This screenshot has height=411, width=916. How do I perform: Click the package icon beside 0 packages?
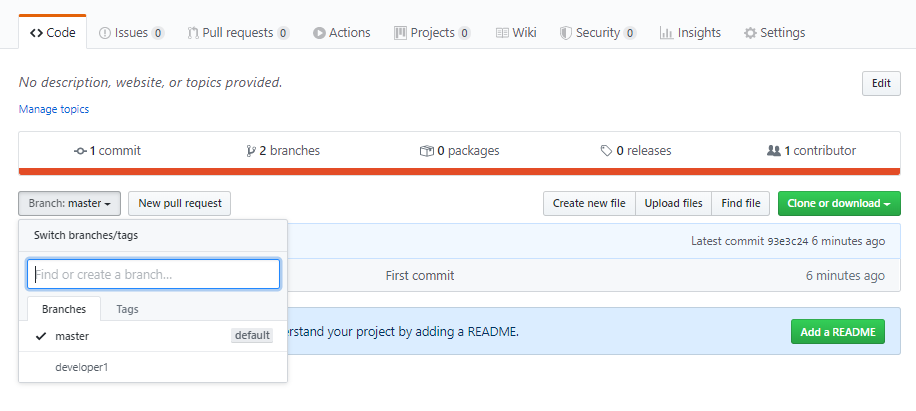pyautogui.click(x=427, y=151)
